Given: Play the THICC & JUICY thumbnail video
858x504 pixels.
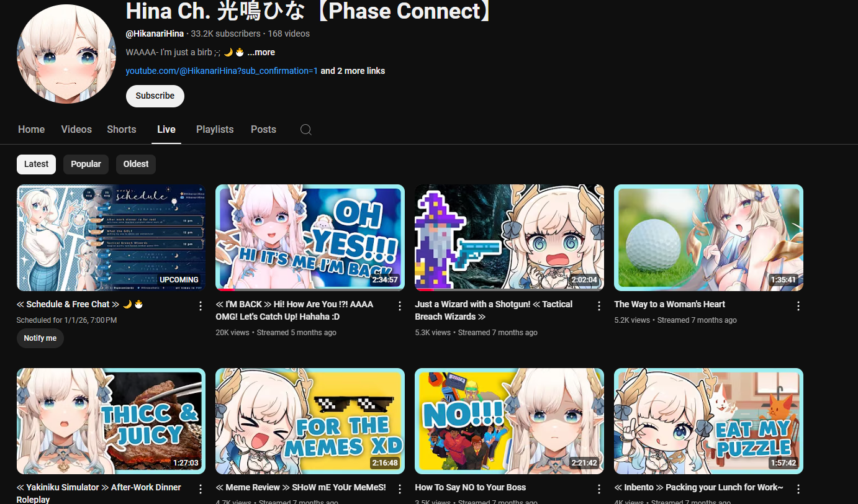Looking at the screenshot, I should click(111, 421).
